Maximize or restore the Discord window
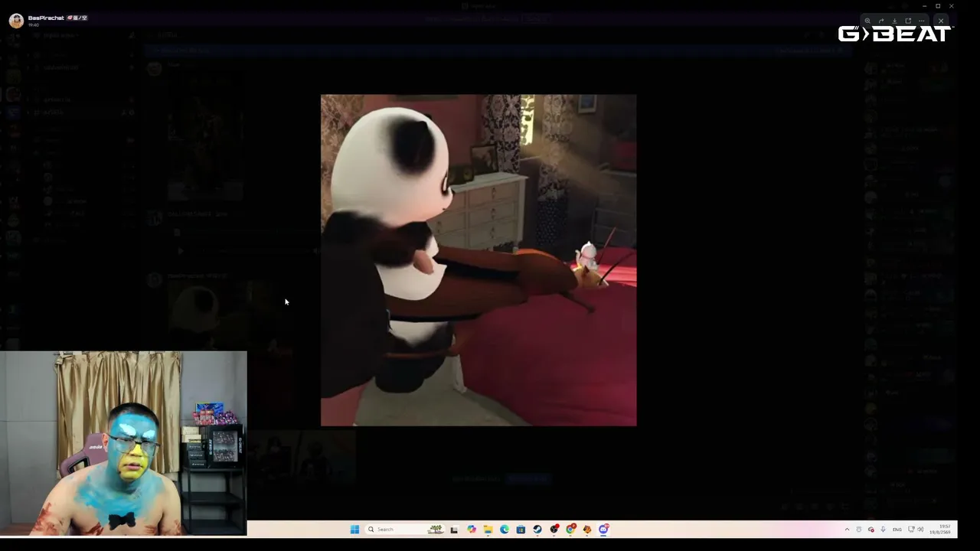Viewport: 980px width, 551px height. pos(938,6)
